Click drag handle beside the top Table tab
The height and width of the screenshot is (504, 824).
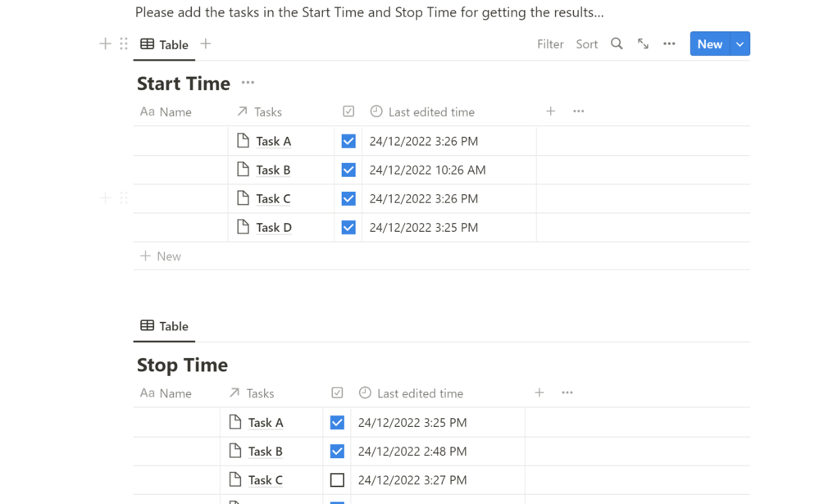point(124,44)
